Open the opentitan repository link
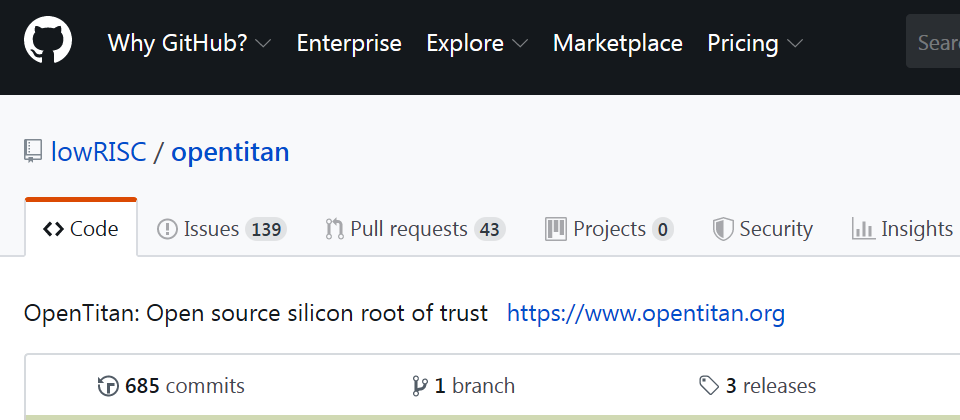The width and height of the screenshot is (960, 420). tap(230, 152)
